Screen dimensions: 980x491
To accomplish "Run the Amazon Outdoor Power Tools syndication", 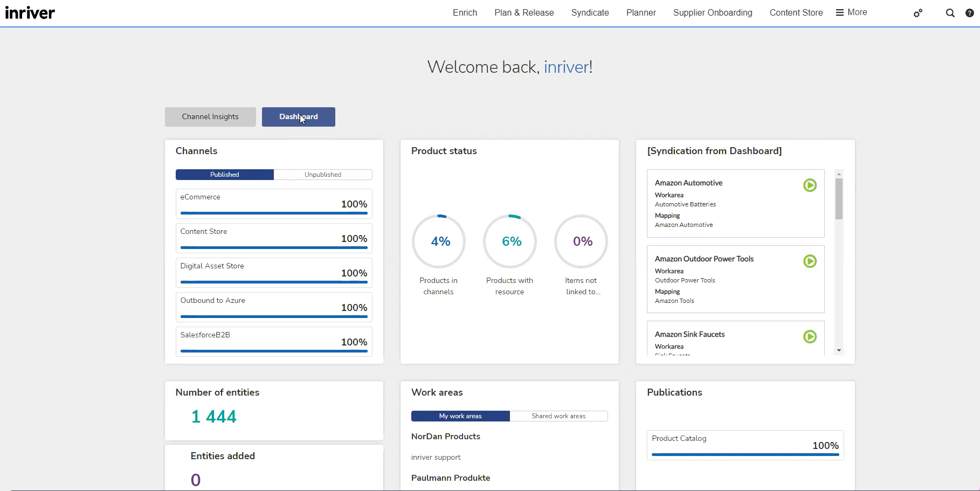I will [x=810, y=261].
